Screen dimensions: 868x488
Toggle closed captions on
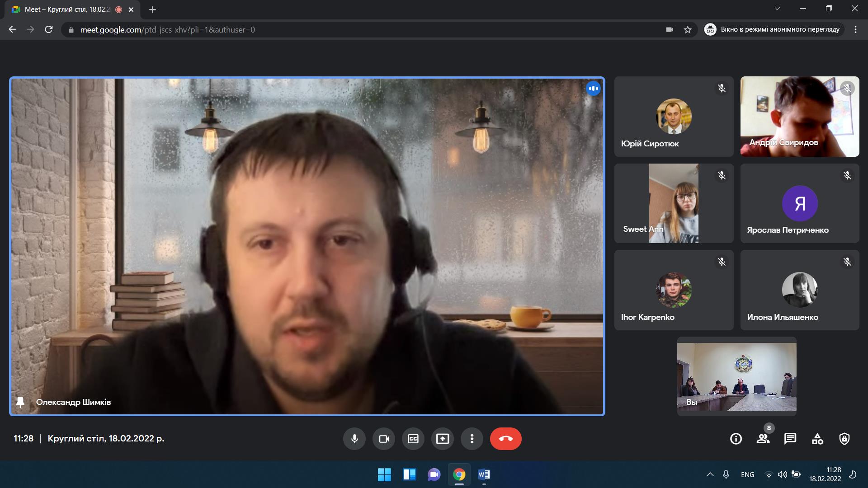tap(413, 439)
